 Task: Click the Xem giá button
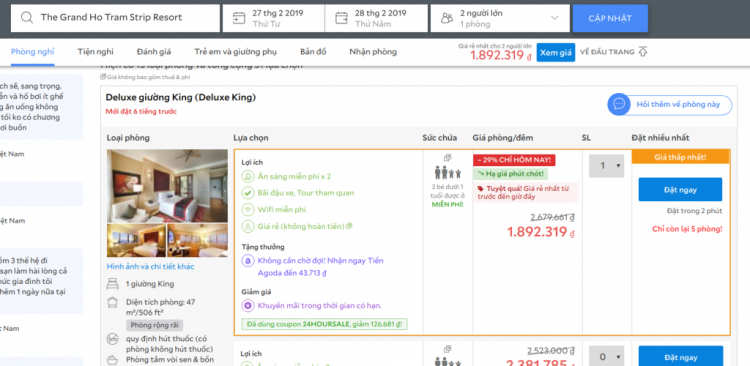tap(556, 53)
